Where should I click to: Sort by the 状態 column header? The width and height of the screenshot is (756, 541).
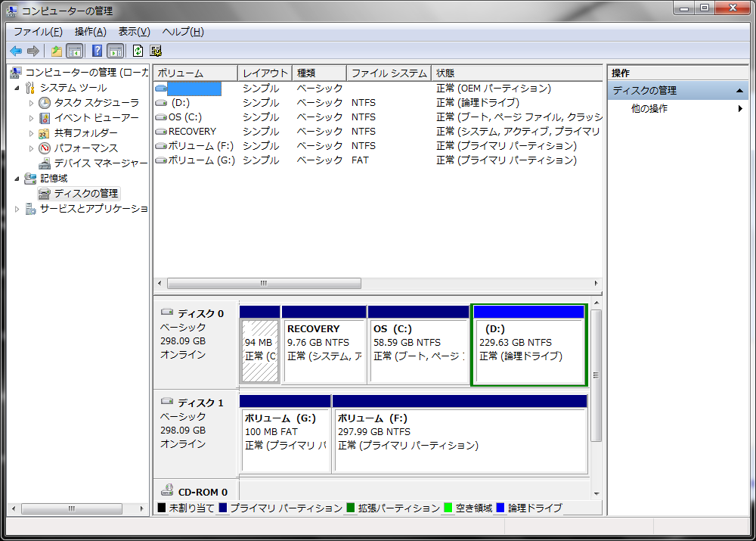point(517,73)
